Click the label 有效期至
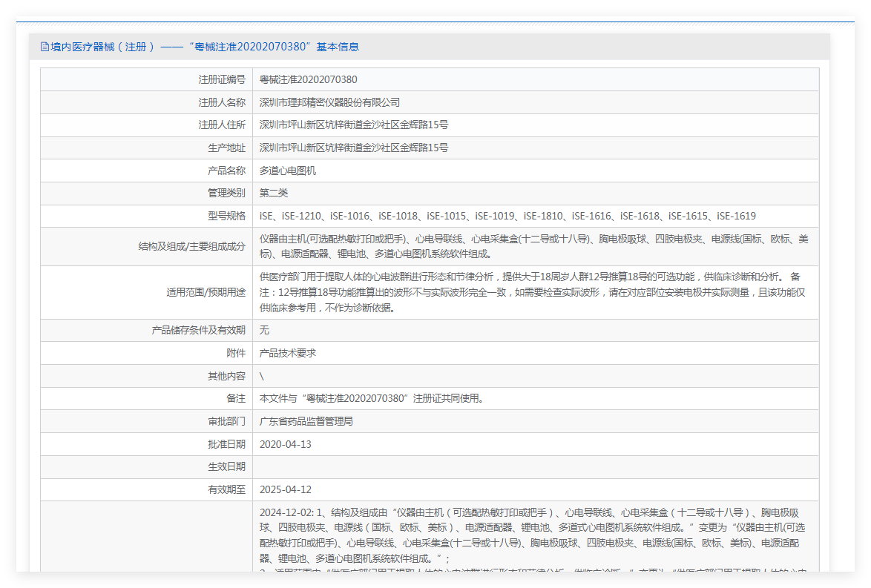This screenshot has height=588, width=871. point(226,489)
